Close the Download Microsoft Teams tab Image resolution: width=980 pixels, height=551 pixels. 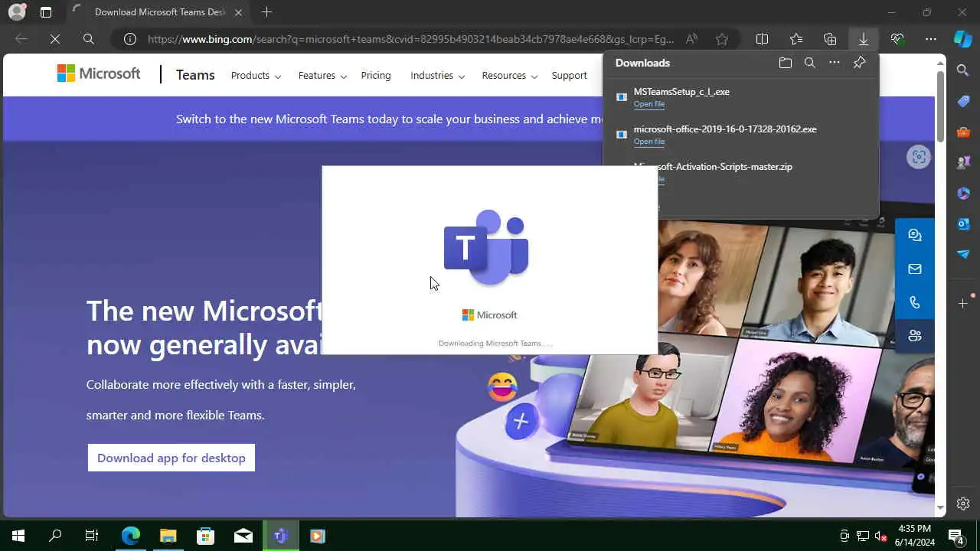click(238, 12)
